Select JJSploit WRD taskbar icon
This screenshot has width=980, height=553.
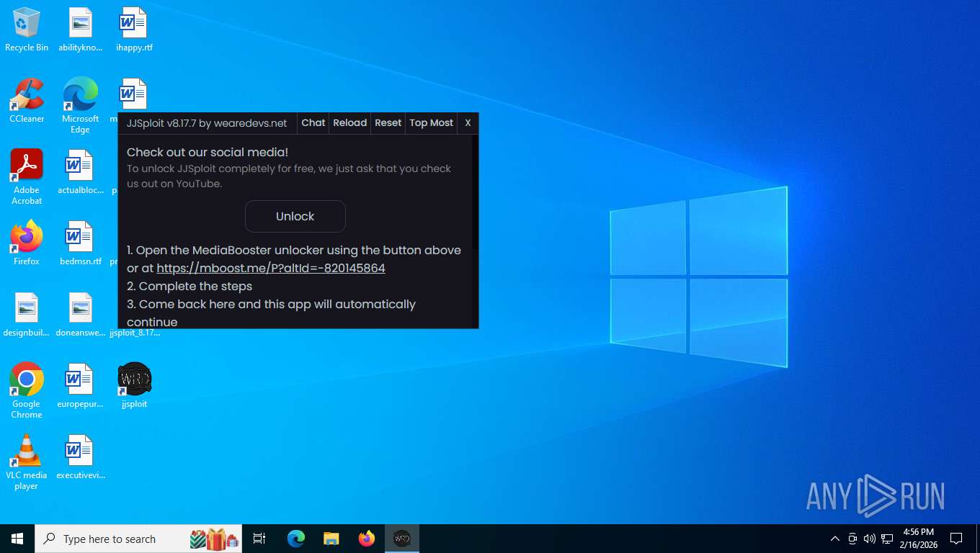click(x=402, y=539)
